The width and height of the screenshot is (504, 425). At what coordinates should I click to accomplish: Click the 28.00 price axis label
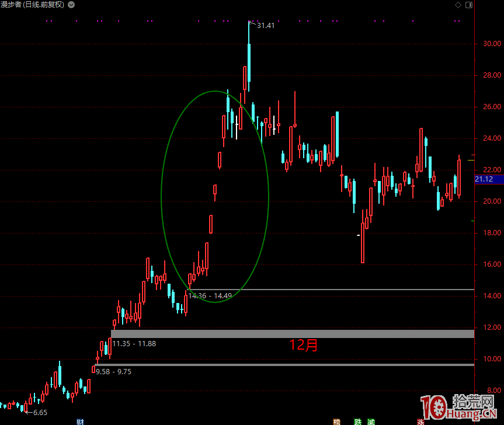coord(492,75)
